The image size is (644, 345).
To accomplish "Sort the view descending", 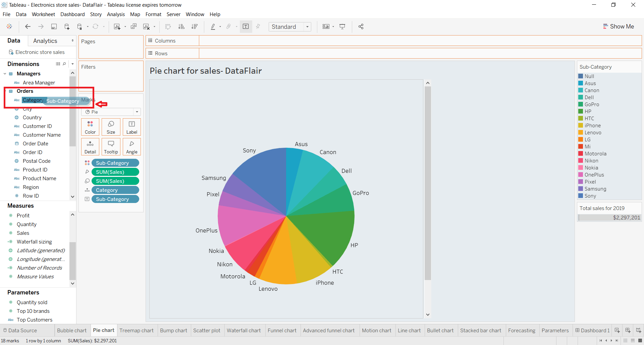I will click(x=195, y=26).
